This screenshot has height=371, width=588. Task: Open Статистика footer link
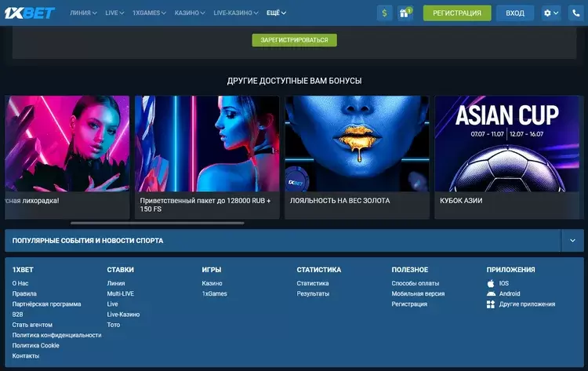tap(313, 283)
